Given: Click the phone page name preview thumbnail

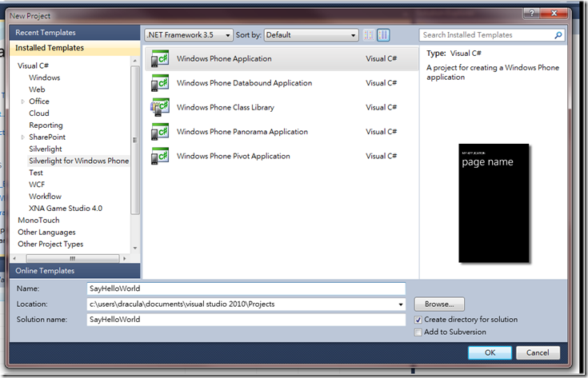Looking at the screenshot, I should (x=494, y=203).
